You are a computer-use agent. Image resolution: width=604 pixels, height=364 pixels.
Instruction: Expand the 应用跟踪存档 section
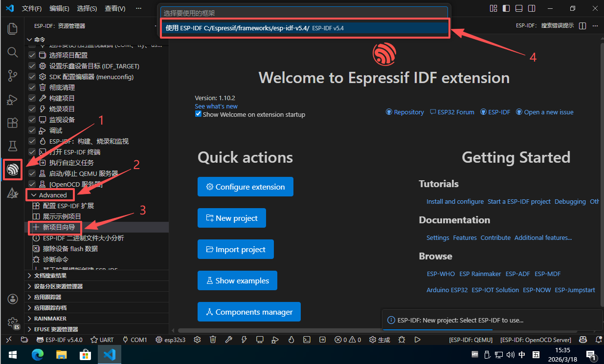coord(97,308)
